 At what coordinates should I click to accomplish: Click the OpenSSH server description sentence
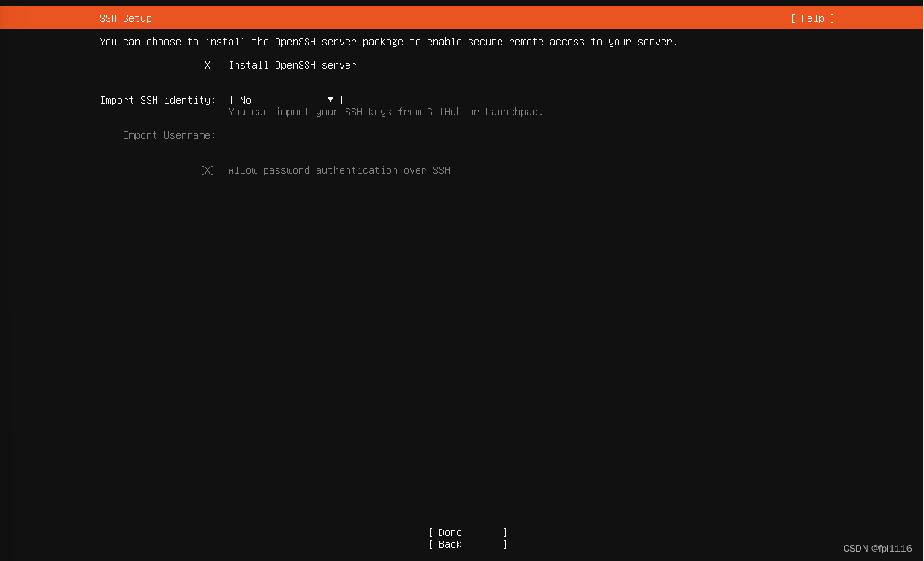tap(388, 42)
